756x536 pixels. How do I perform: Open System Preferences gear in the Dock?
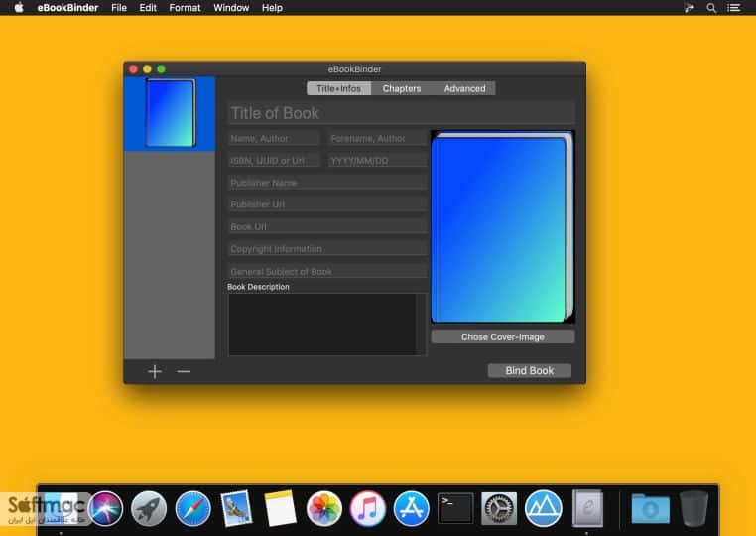pyautogui.click(x=499, y=508)
